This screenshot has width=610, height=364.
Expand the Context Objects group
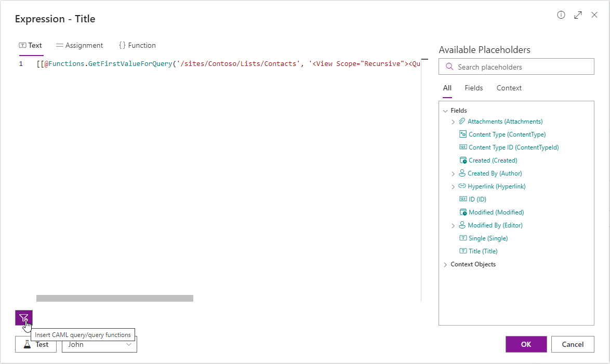pyautogui.click(x=445, y=264)
